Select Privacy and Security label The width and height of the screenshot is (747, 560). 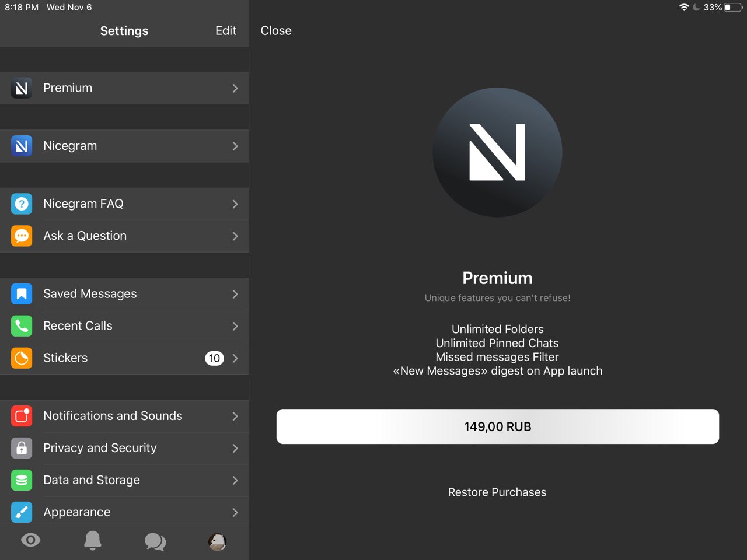pyautogui.click(x=100, y=447)
